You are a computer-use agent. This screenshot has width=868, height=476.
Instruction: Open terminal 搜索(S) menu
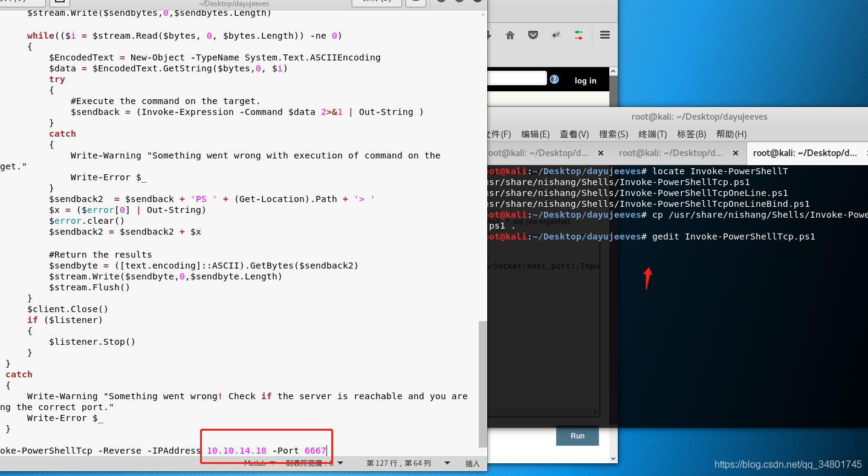pyautogui.click(x=614, y=134)
